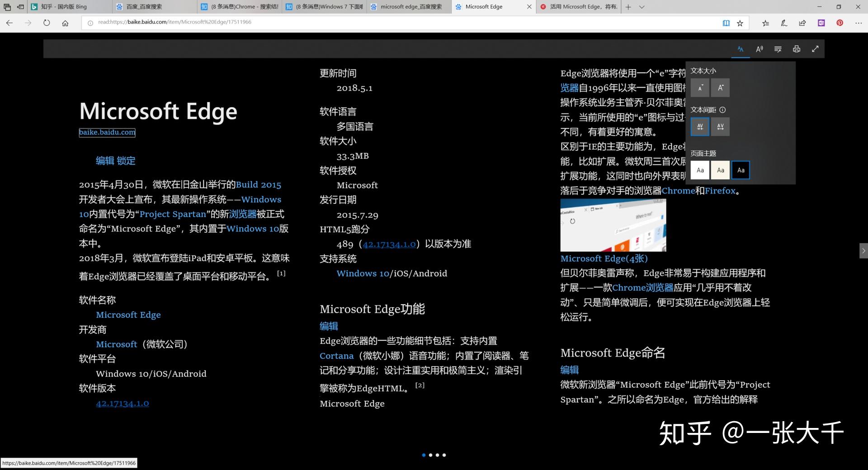Viewport: 868px width, 470px height.
Task: Select the text 33.3MB under 软件大小
Action: coord(353,156)
